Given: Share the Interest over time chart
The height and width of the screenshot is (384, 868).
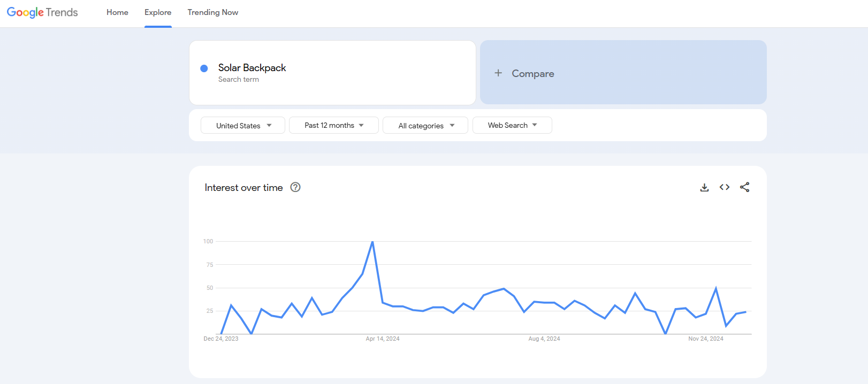Looking at the screenshot, I should tap(744, 187).
